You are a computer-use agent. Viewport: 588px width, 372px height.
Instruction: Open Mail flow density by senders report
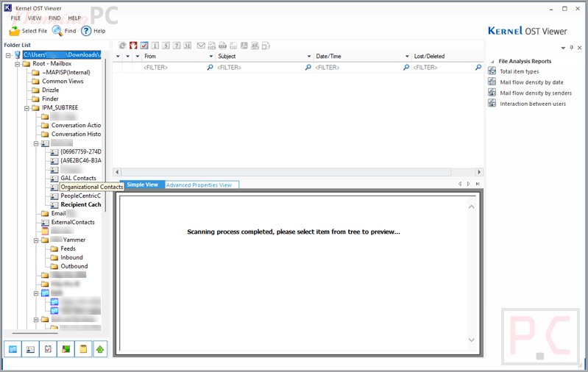[536, 93]
